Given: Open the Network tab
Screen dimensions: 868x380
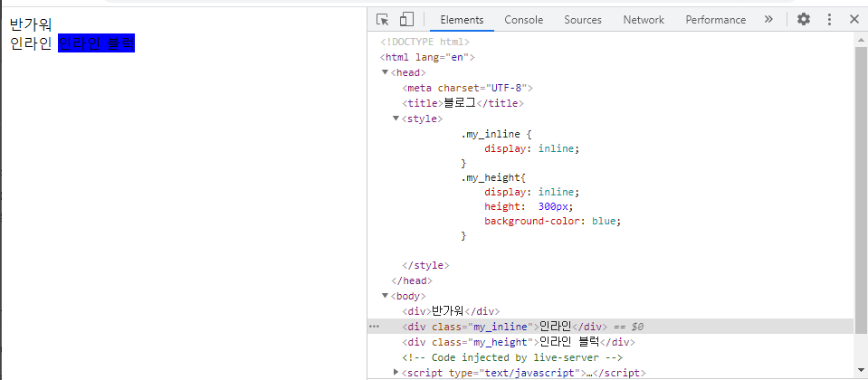Looking at the screenshot, I should point(644,20).
